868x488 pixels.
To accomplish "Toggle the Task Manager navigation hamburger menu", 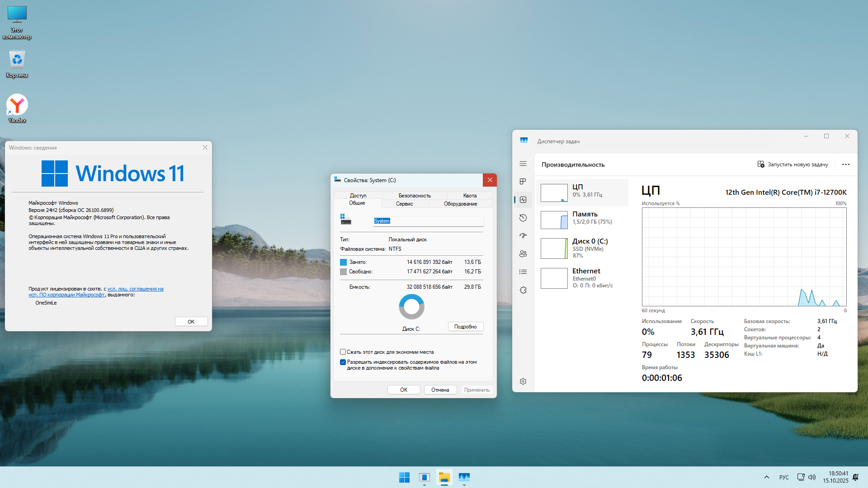I will pos(523,164).
